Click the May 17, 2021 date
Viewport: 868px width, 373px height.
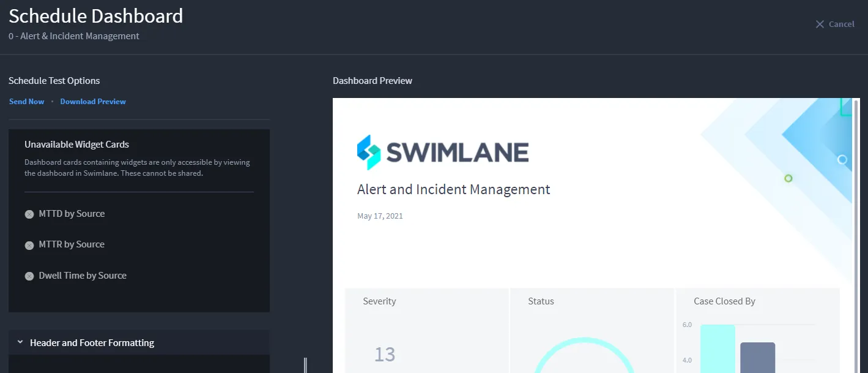point(380,216)
